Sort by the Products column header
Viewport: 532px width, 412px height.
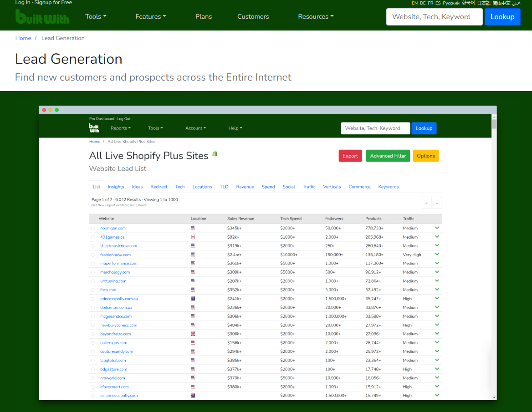pyautogui.click(x=373, y=219)
